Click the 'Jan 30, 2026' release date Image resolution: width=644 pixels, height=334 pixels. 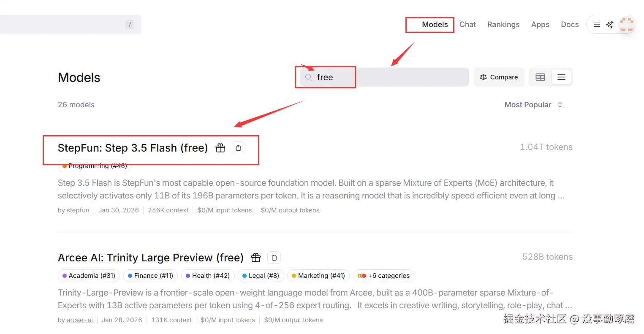click(x=119, y=210)
